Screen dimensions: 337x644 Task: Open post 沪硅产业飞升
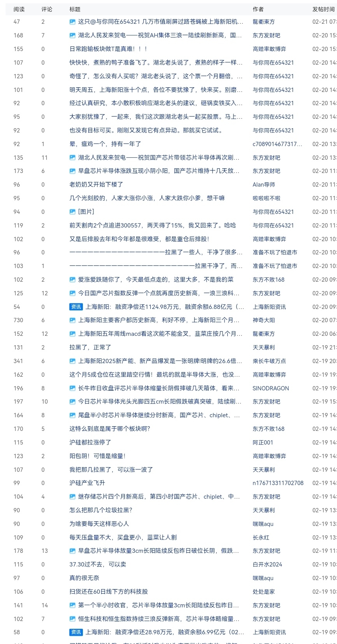[87, 483]
